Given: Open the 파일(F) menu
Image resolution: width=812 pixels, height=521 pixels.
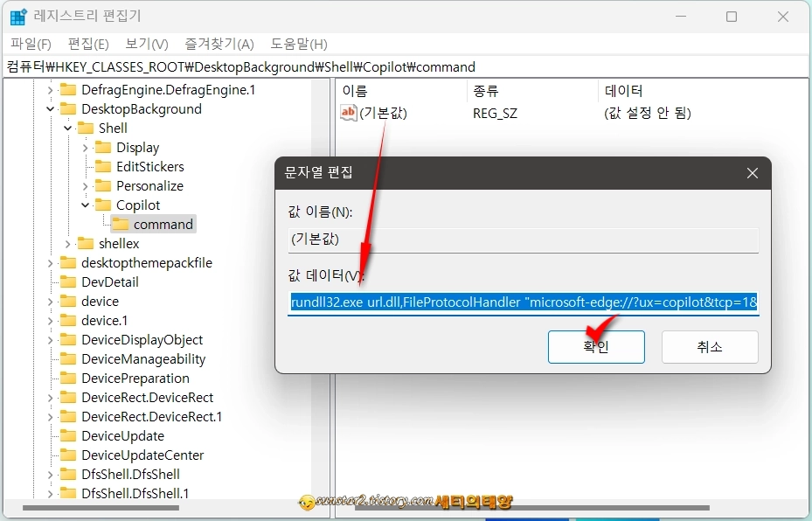Looking at the screenshot, I should click(31, 44).
